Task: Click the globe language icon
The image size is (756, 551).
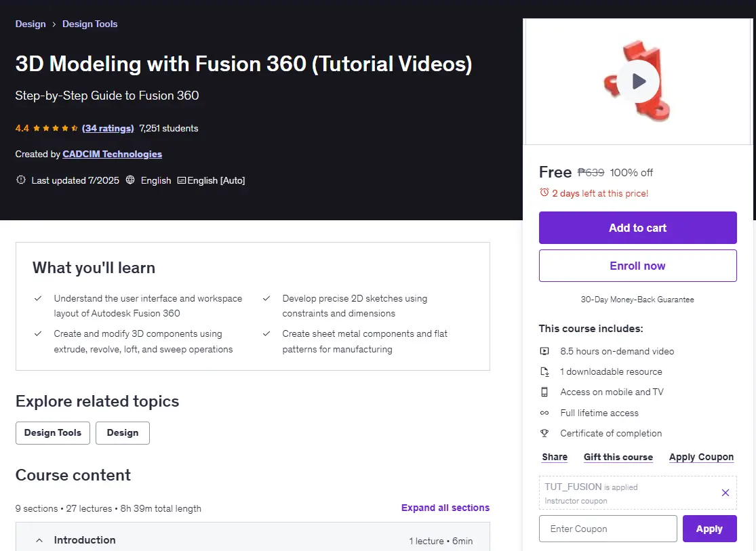Action: tap(130, 180)
